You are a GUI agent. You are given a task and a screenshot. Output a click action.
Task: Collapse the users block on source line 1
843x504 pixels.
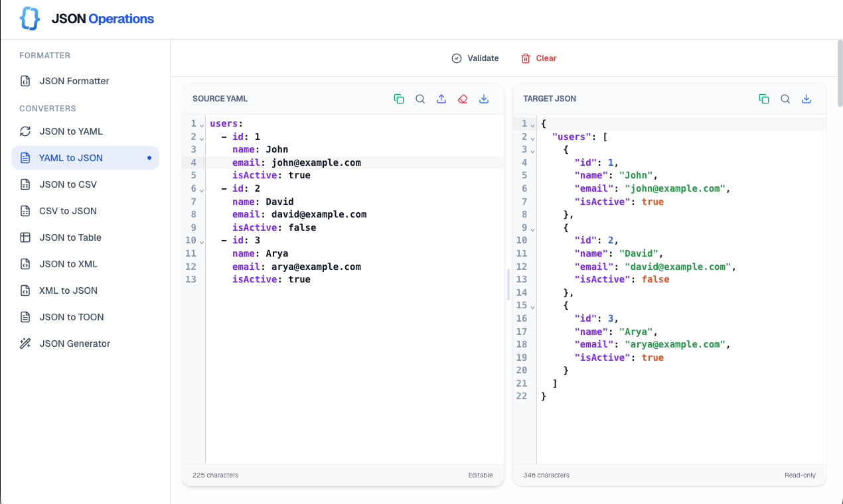tap(200, 124)
